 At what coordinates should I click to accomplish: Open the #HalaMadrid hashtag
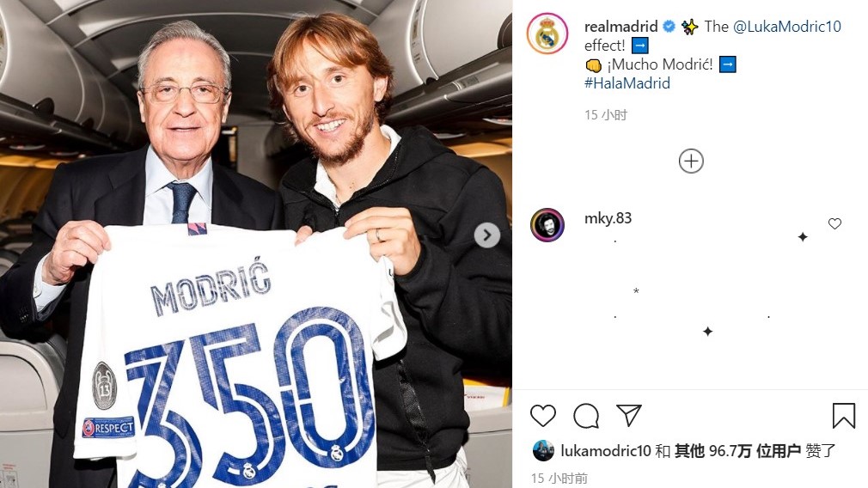[x=627, y=83]
